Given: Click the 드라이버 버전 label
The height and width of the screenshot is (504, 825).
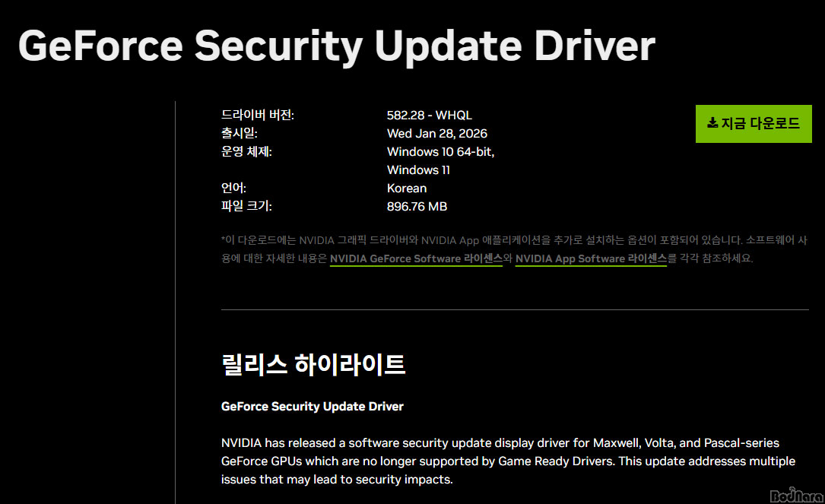Looking at the screenshot, I should [258, 115].
